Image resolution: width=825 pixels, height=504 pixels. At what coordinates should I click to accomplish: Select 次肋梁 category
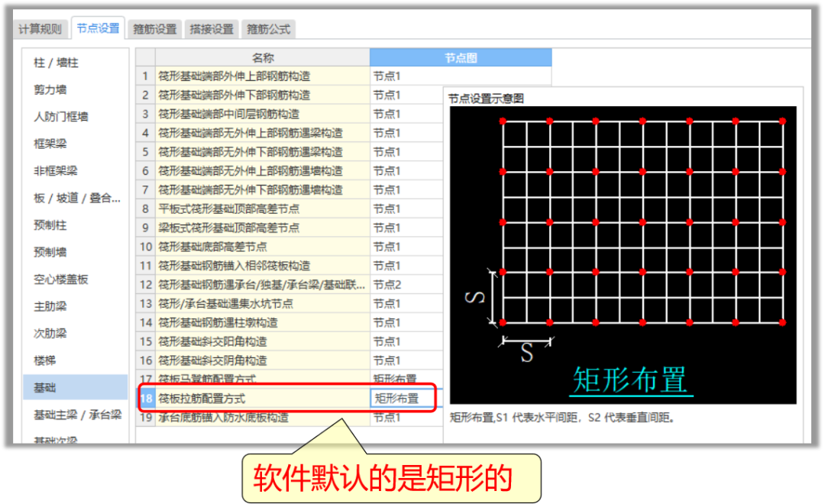(50, 333)
